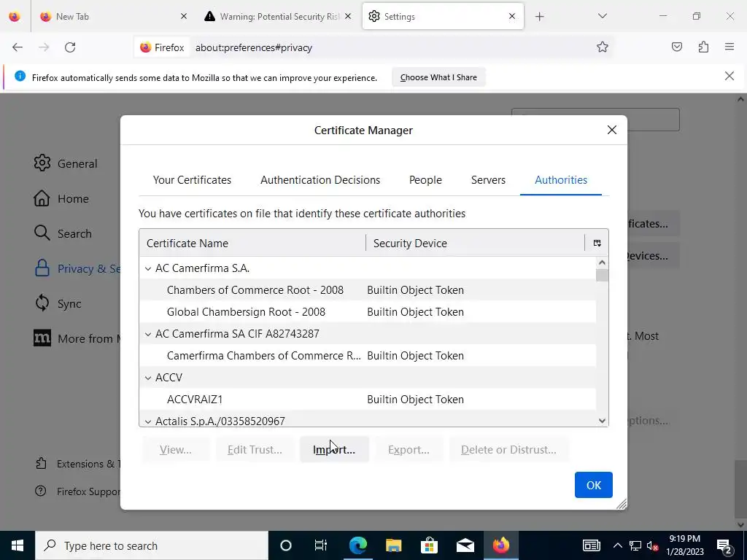This screenshot has height=560, width=747.
Task: Switch to the Your Certificates tab
Action: coord(192,180)
